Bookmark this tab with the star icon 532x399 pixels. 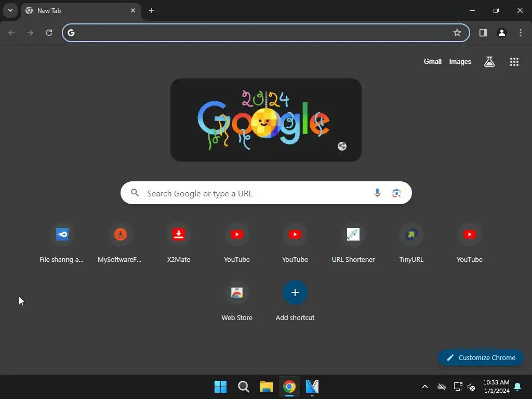(x=457, y=33)
